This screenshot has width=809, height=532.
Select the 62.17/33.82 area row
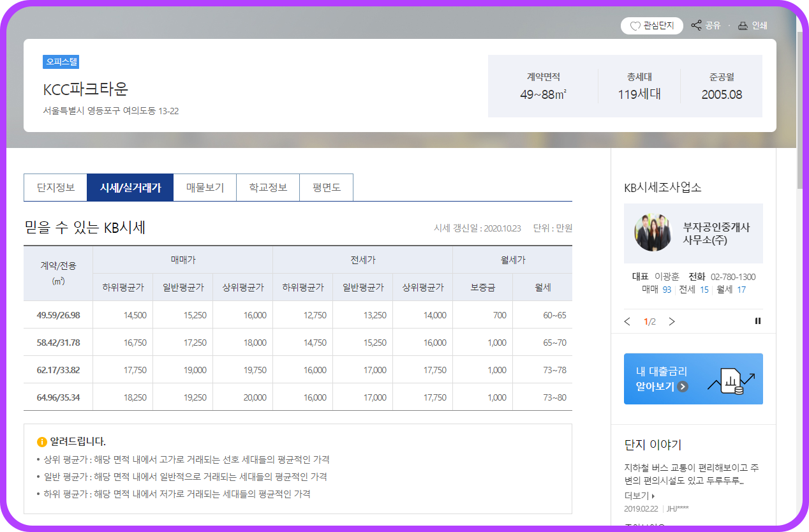298,370
